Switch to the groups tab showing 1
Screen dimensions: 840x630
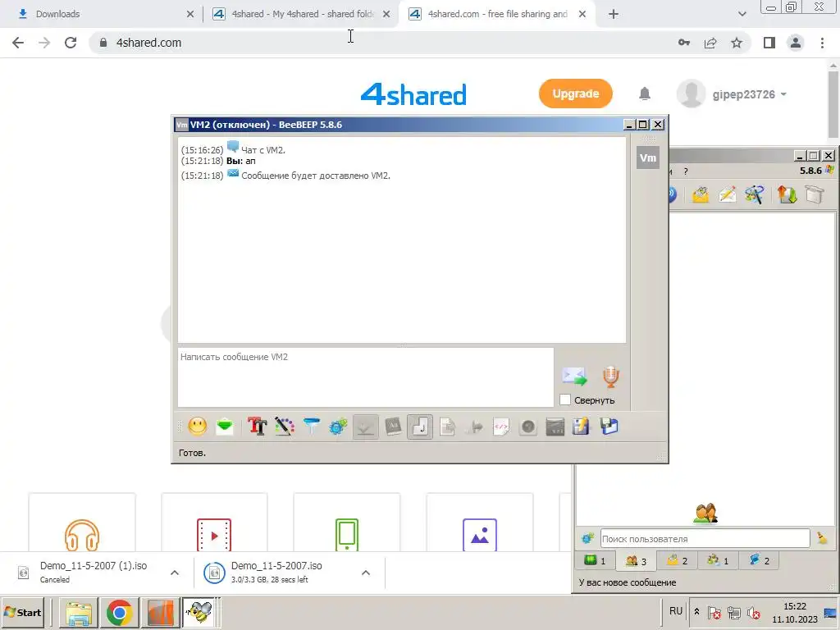coord(718,560)
